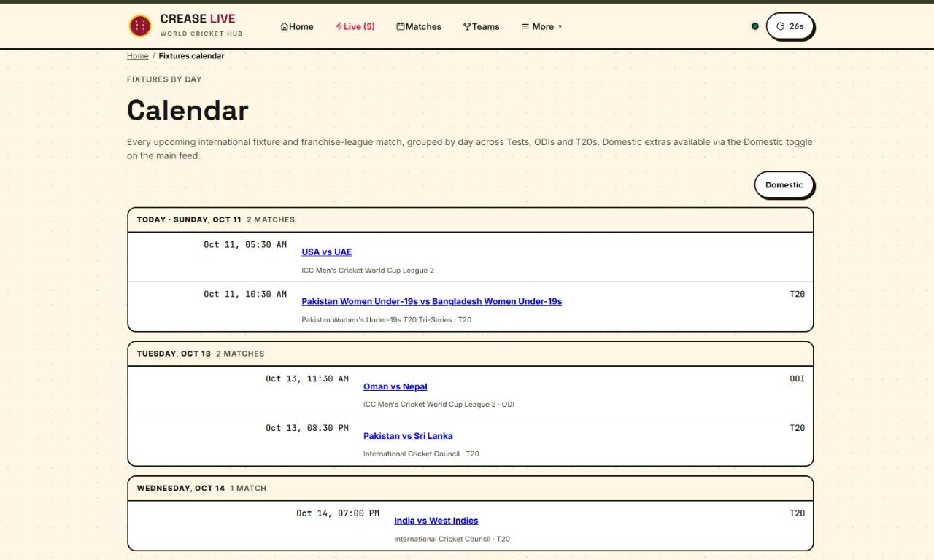Click the FIXTURES BY DAY label
This screenshot has width=934, height=560.
(164, 79)
